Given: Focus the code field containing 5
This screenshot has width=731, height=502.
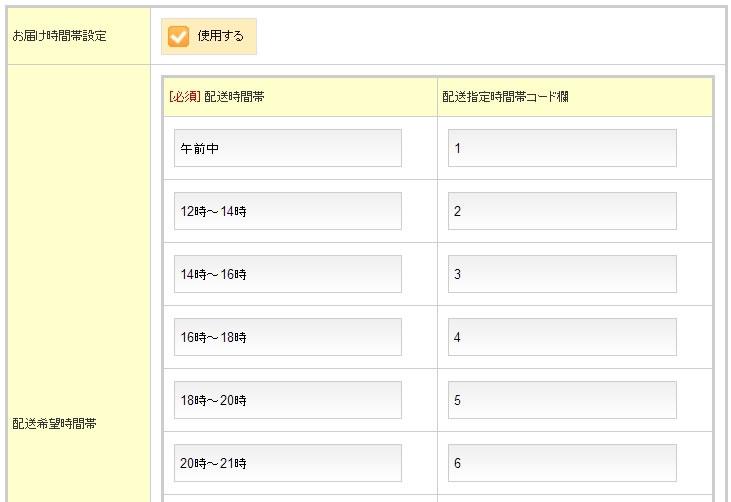Looking at the screenshot, I should tap(561, 400).
